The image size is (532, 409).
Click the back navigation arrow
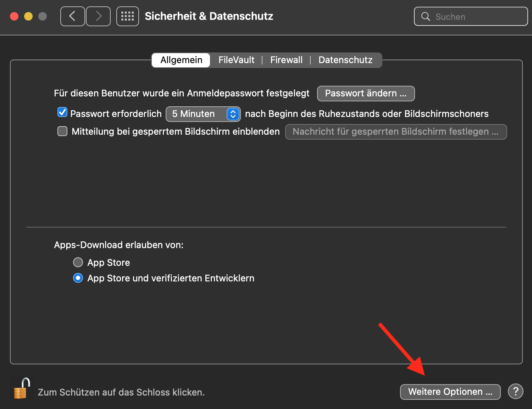coord(72,16)
